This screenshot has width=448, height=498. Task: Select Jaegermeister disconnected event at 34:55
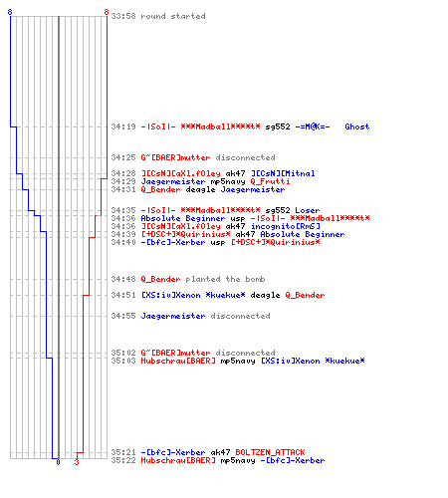tap(190, 316)
